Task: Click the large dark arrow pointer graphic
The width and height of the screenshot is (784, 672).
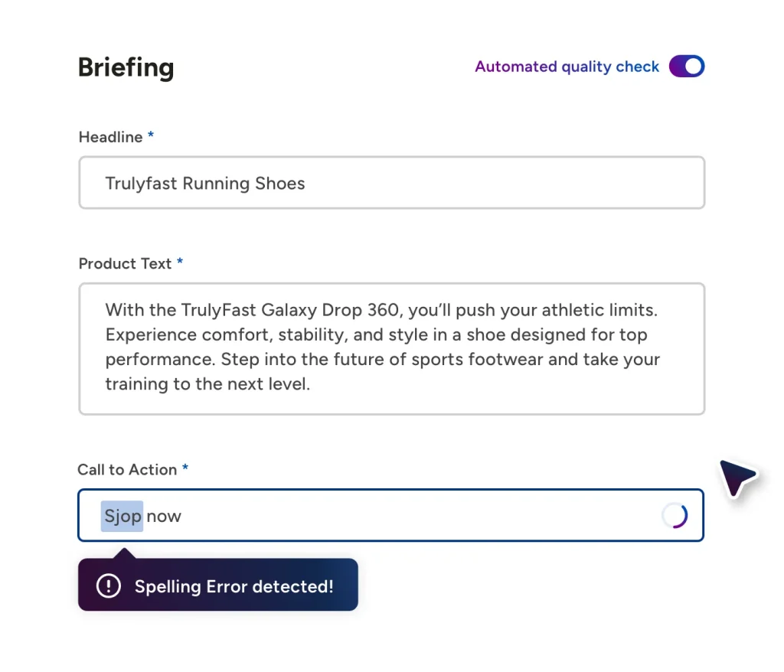Action: [737, 477]
